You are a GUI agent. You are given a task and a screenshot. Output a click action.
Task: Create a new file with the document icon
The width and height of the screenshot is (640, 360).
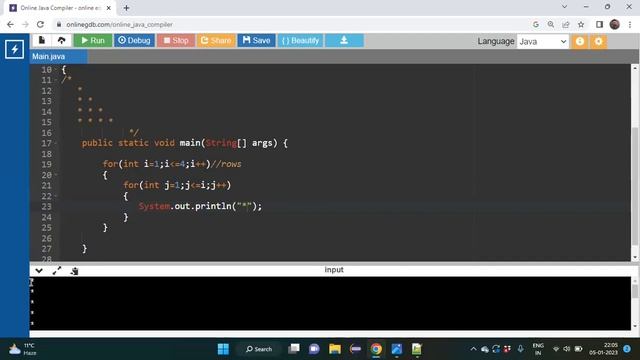[x=42, y=40]
